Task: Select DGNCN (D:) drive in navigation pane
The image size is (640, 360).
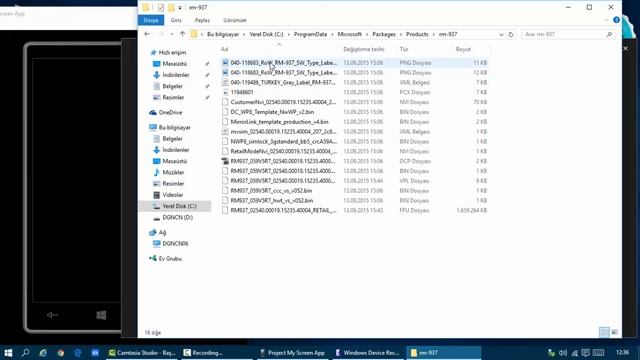Action: click(177, 218)
